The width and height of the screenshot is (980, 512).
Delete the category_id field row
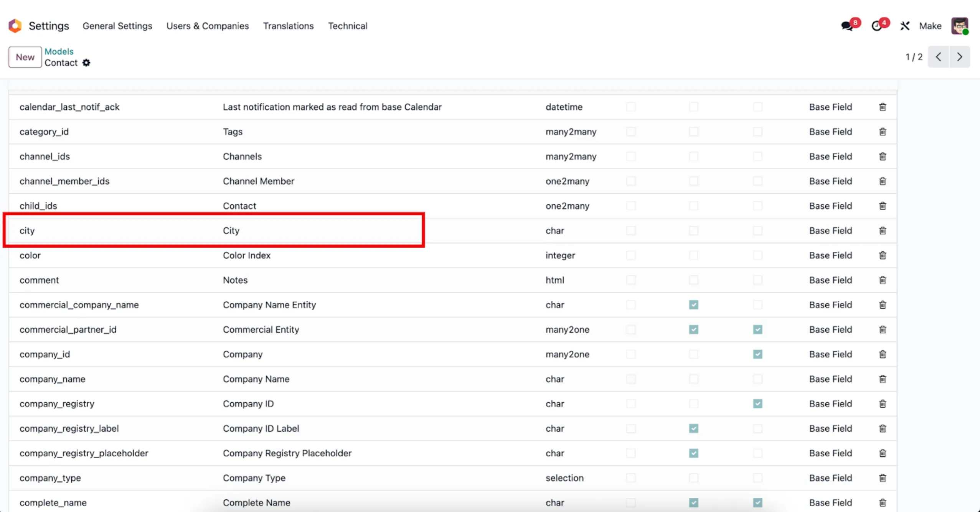pos(883,132)
